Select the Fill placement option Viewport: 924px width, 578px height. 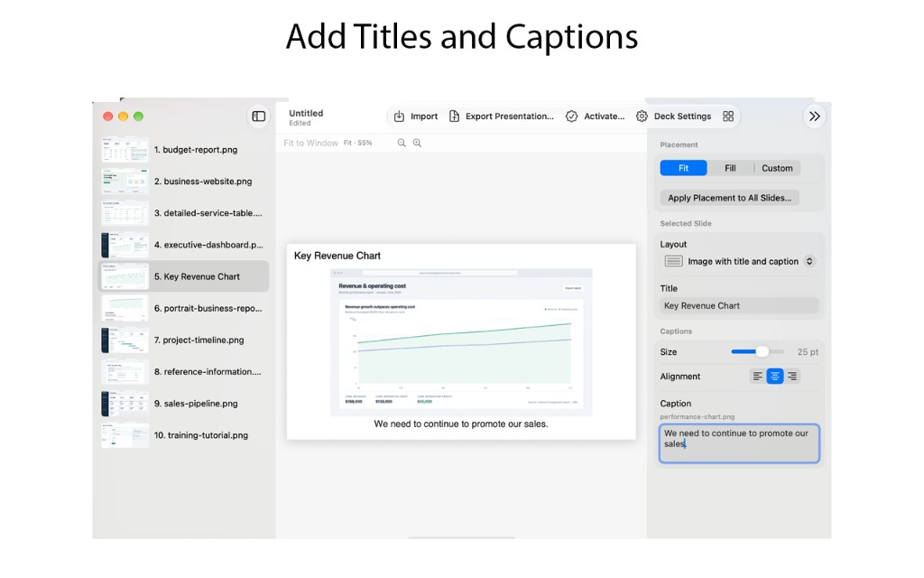(x=730, y=168)
